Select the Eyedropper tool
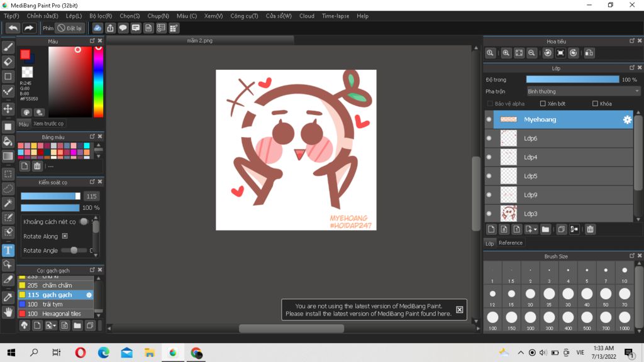This screenshot has width=644, height=362. 8,297
